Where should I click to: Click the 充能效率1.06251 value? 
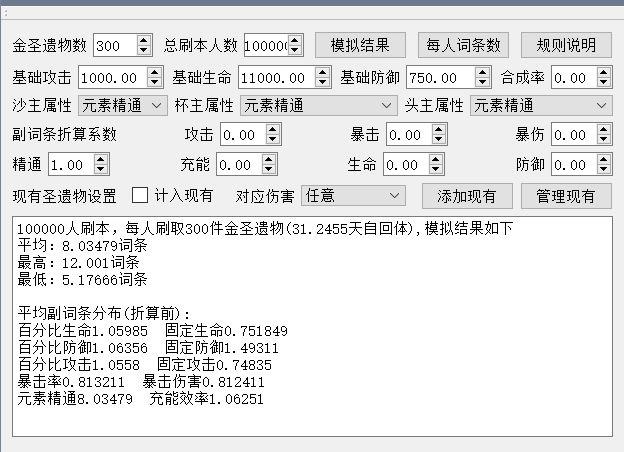tap(207, 399)
